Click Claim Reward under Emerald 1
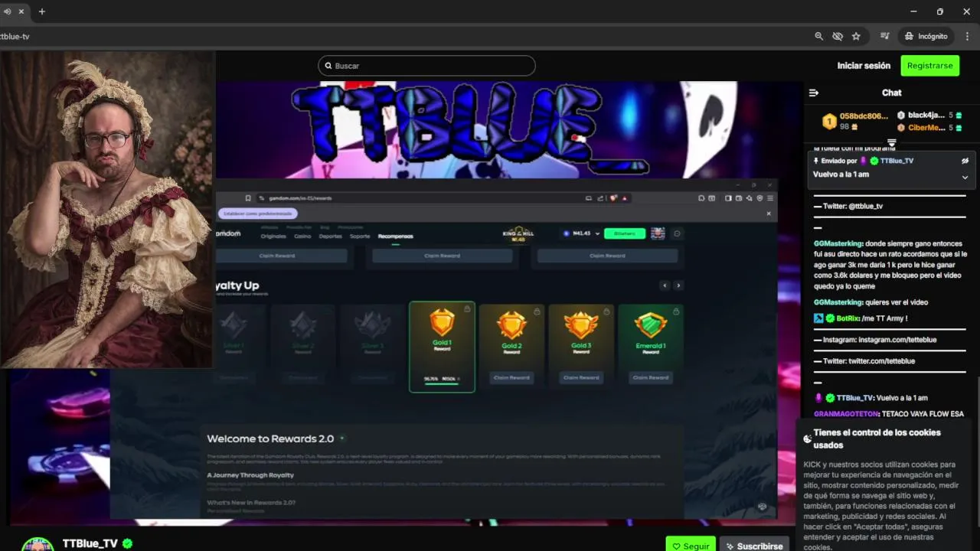 click(x=651, y=377)
